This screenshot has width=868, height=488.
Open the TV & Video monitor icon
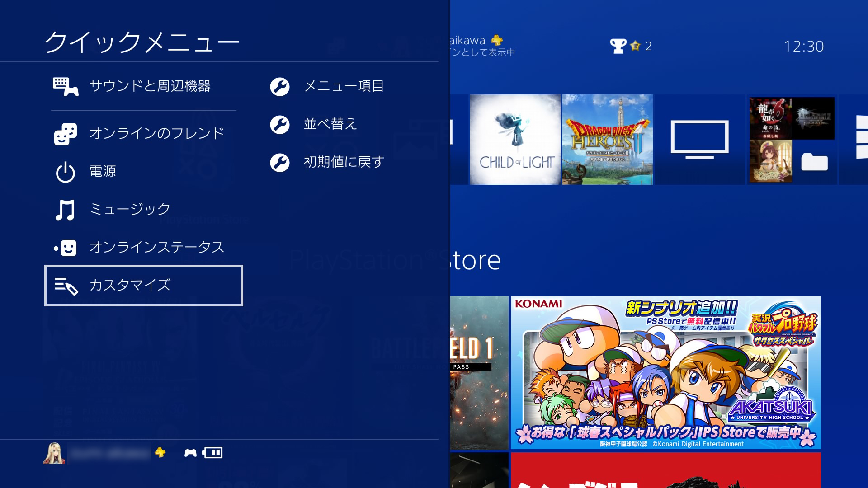699,139
